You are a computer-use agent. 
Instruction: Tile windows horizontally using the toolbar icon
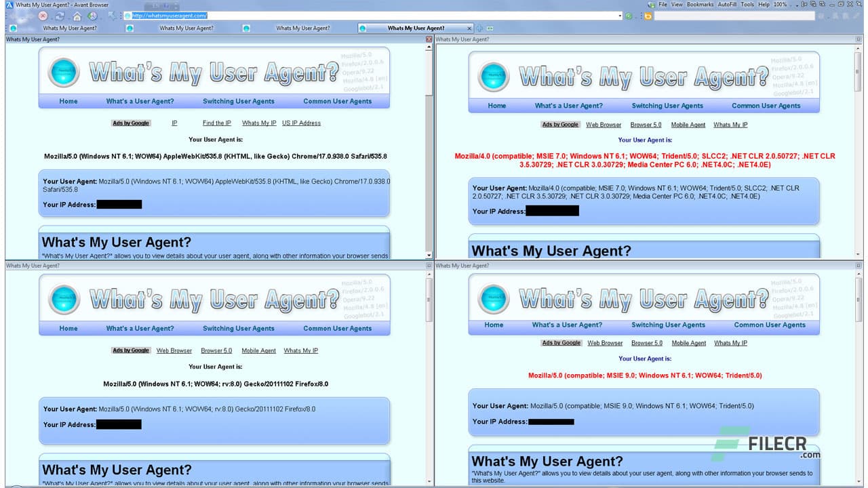823,4
